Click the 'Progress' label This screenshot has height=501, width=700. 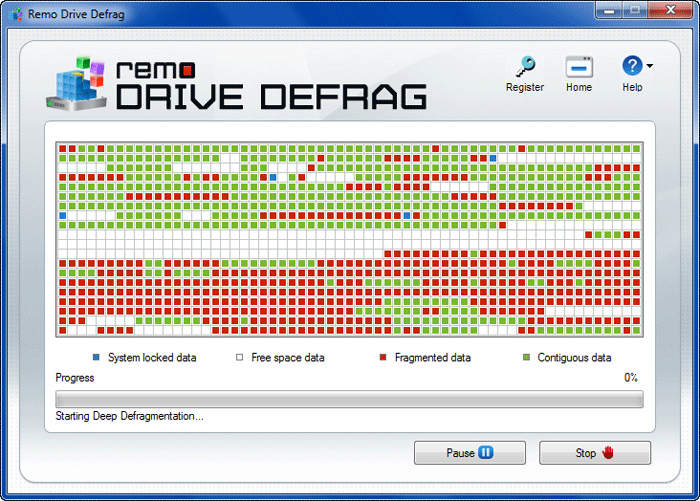(x=75, y=378)
